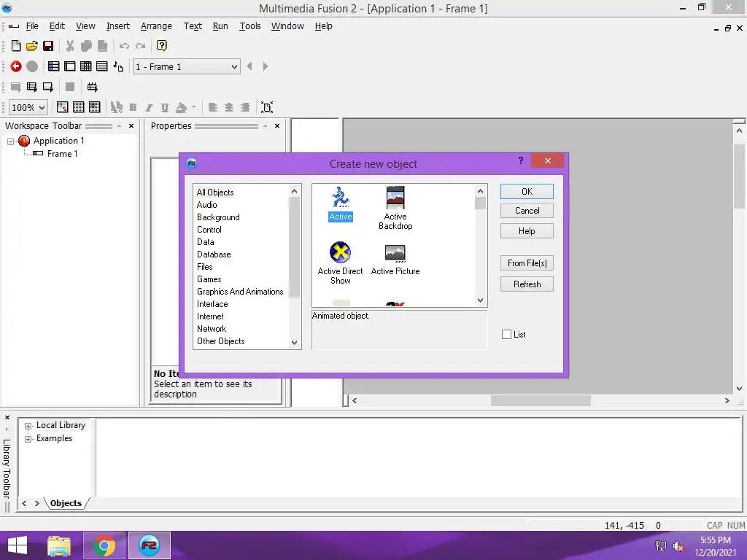Click the Data Elements music note icon
This screenshot has width=747, height=560.
point(118,66)
